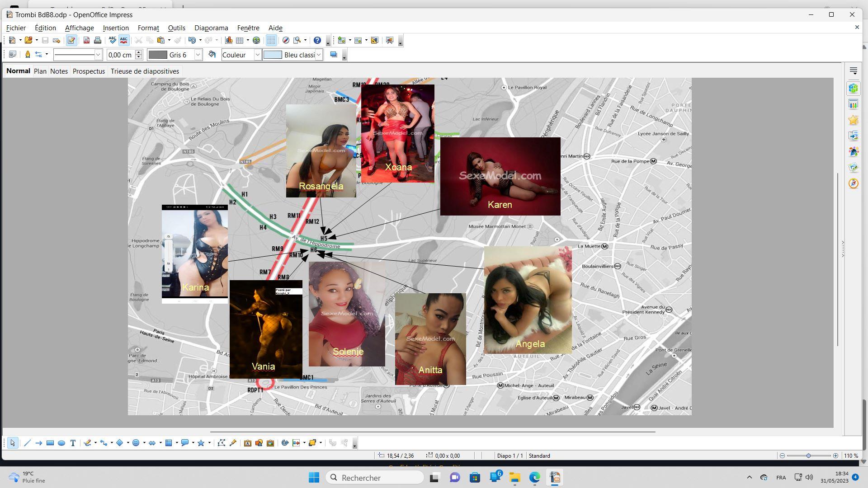Select the Ellipse drawing tool
This screenshot has height=488, width=868.
[x=61, y=443]
